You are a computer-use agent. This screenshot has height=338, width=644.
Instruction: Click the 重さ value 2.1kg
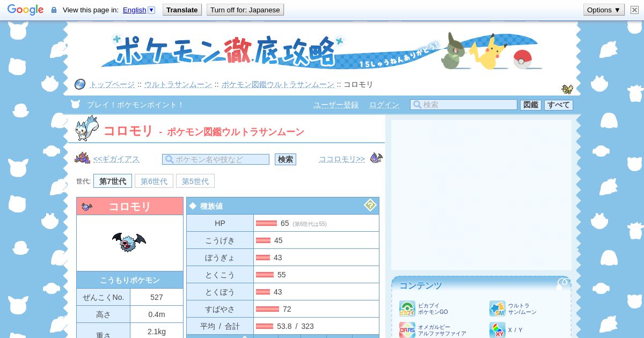[x=157, y=332]
